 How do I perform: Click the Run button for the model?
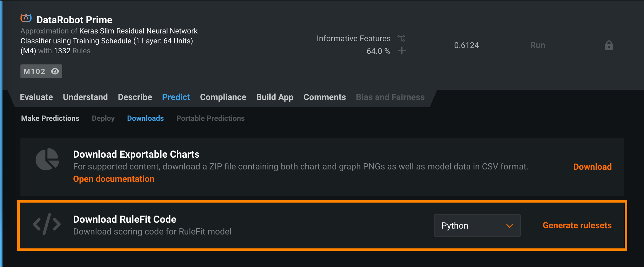[537, 45]
